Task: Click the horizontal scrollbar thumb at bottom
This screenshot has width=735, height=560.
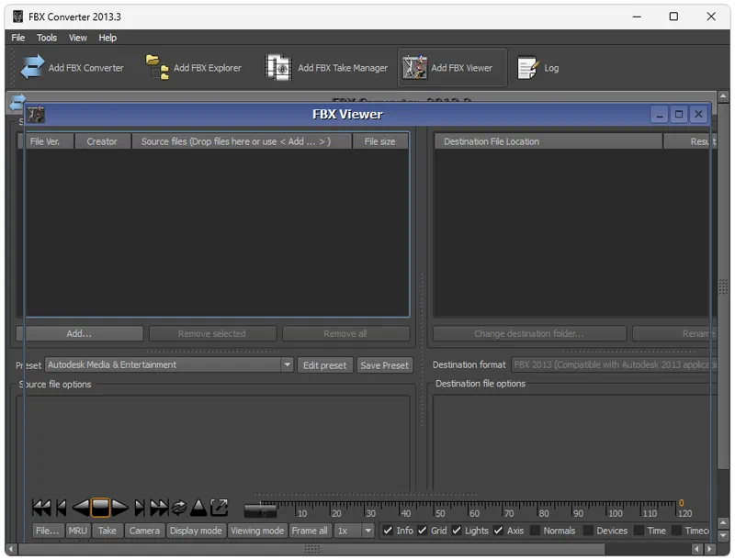Action: (311, 549)
